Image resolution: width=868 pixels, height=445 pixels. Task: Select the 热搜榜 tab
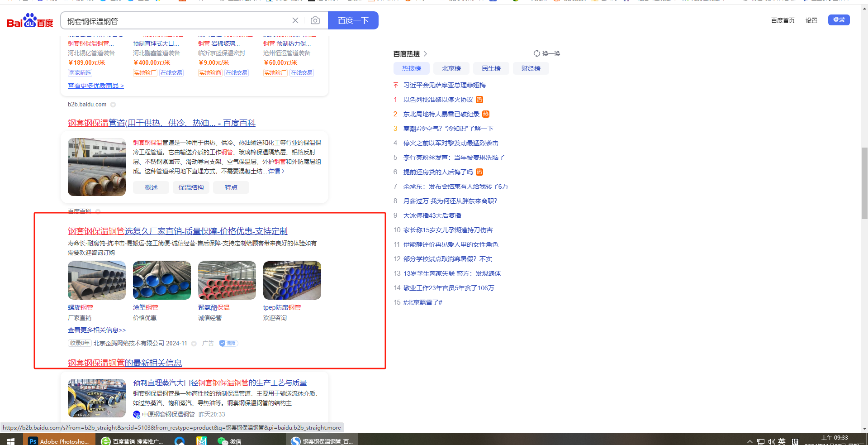click(x=412, y=68)
